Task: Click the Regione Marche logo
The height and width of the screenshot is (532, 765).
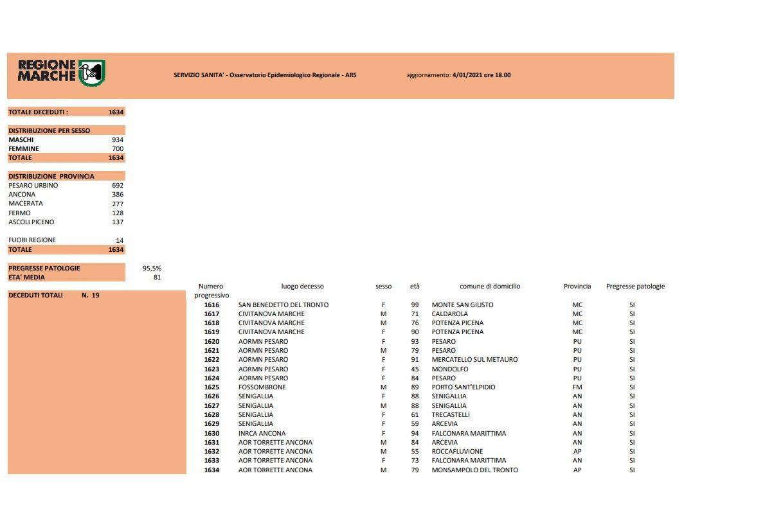Action: pyautogui.click(x=62, y=73)
